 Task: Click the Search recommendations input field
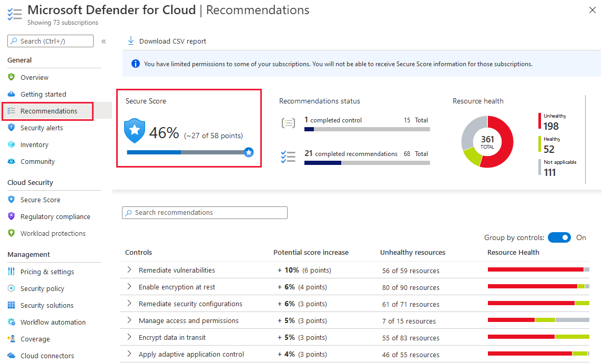coord(205,213)
